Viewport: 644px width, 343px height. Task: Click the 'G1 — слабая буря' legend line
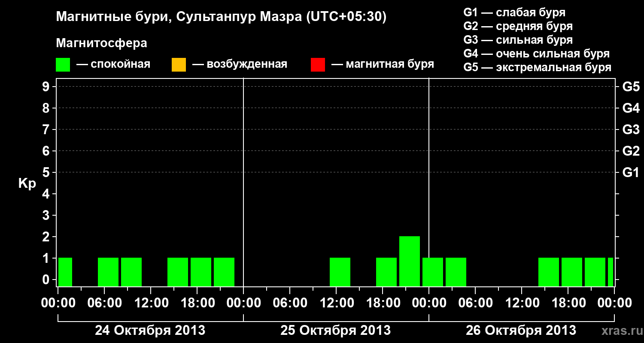(514, 12)
